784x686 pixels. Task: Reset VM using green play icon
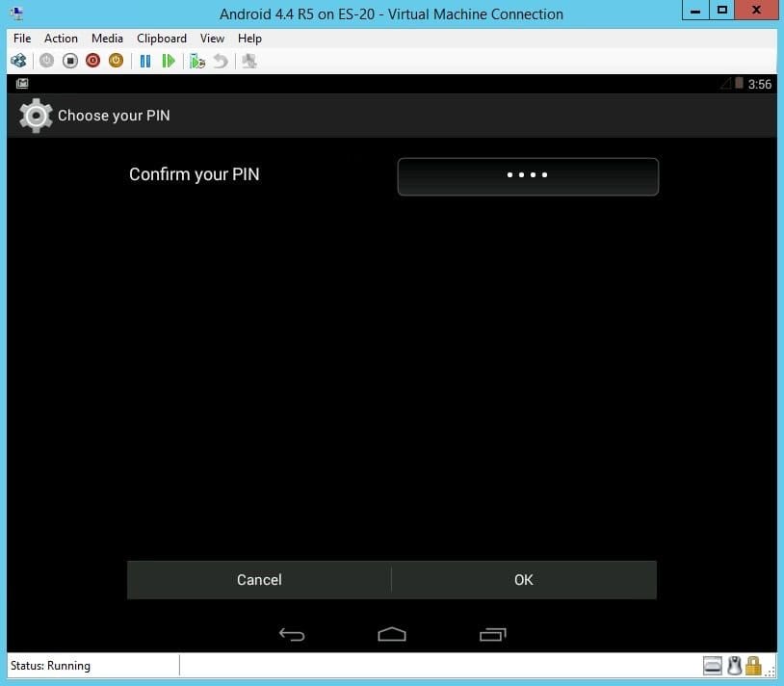click(x=169, y=61)
